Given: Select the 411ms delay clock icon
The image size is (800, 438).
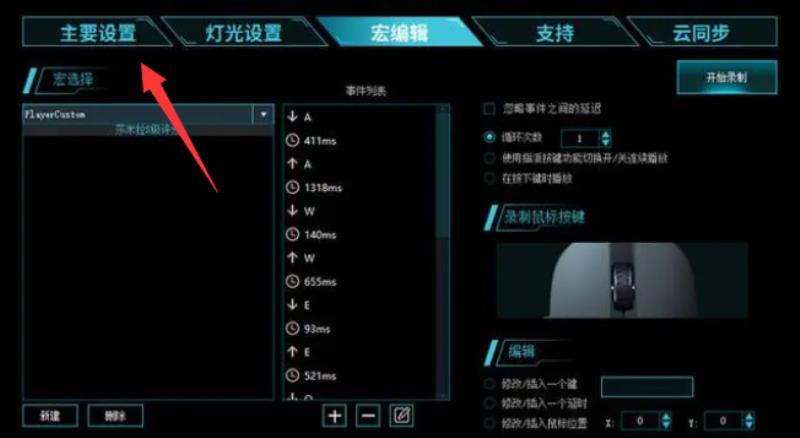Looking at the screenshot, I should click(x=292, y=140).
